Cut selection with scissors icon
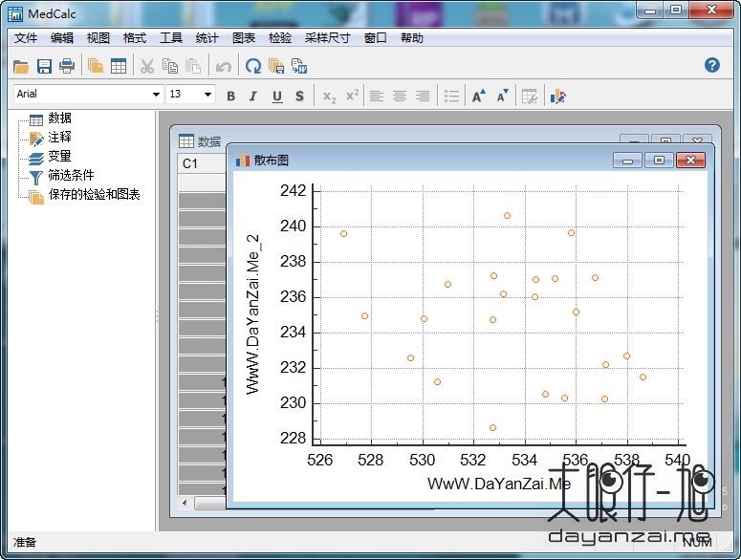 [x=147, y=66]
